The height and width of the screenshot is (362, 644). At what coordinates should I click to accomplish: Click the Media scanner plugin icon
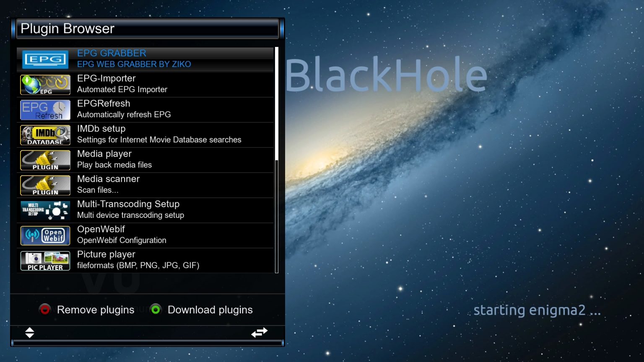pyautogui.click(x=45, y=185)
